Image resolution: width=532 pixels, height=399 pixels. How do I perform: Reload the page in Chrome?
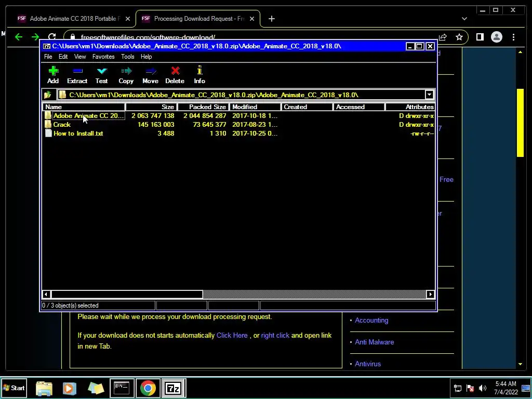tap(51, 37)
